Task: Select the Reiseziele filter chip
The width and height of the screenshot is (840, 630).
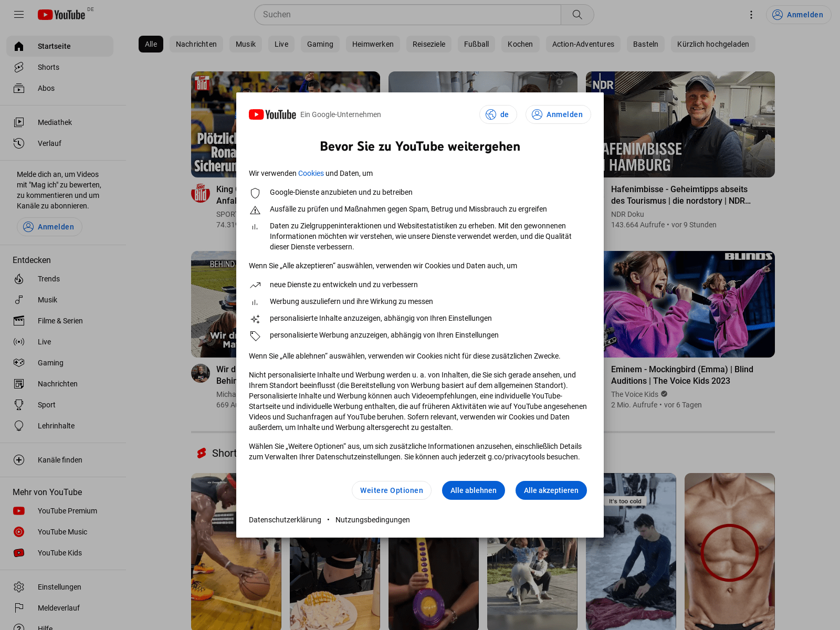Action: tap(429, 44)
